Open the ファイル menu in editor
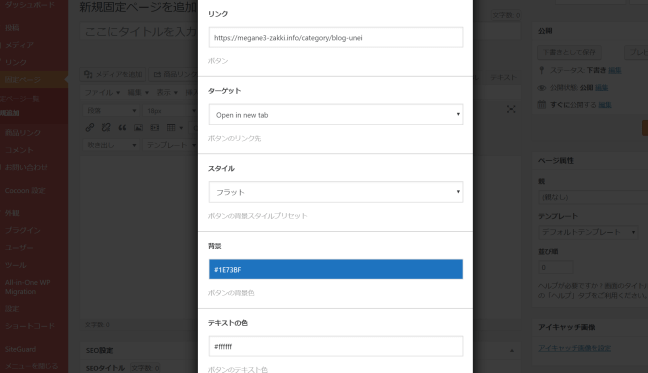This screenshot has width=648, height=373. (102, 93)
